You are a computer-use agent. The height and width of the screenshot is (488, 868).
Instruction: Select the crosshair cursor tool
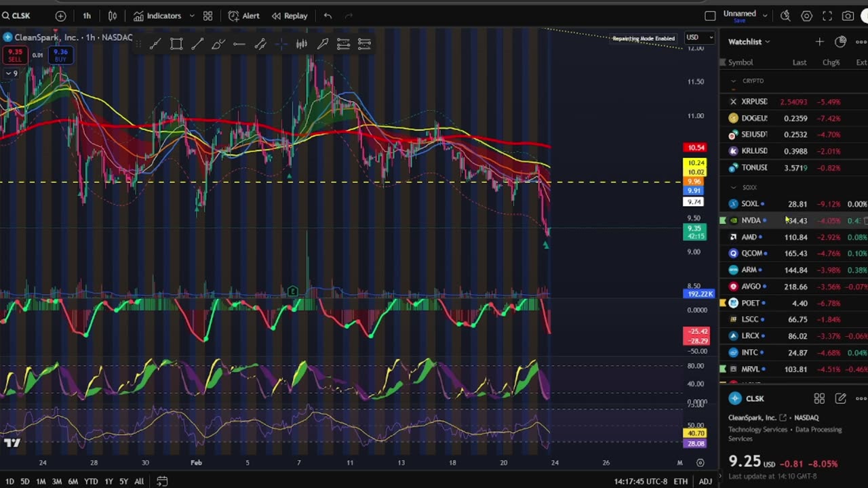pyautogui.click(x=281, y=44)
